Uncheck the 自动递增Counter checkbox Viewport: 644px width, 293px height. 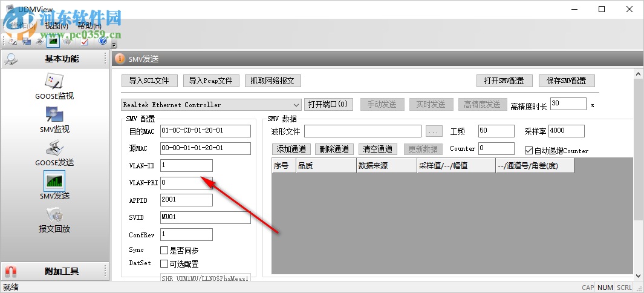(529, 150)
